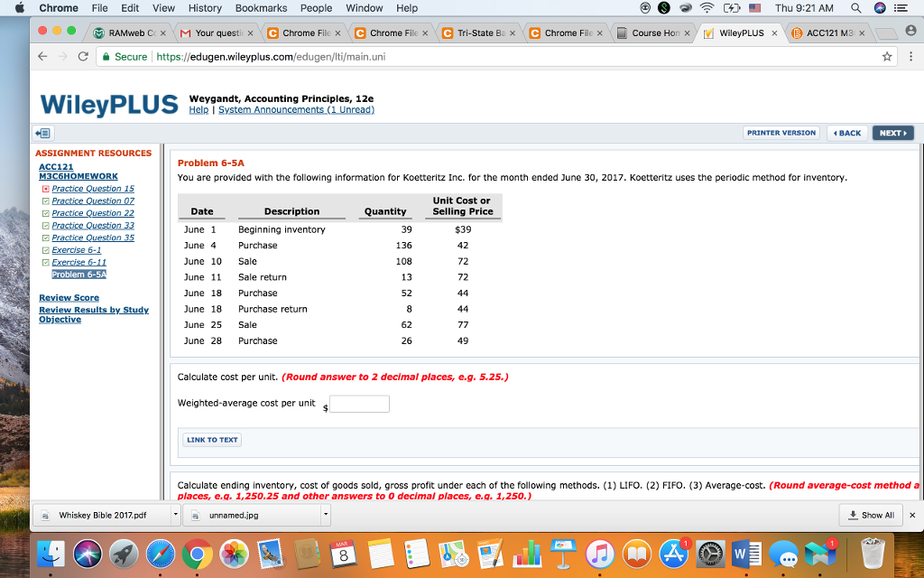This screenshot has height=578, width=924.
Task: Open iBooks from the Dock
Action: coord(636,555)
